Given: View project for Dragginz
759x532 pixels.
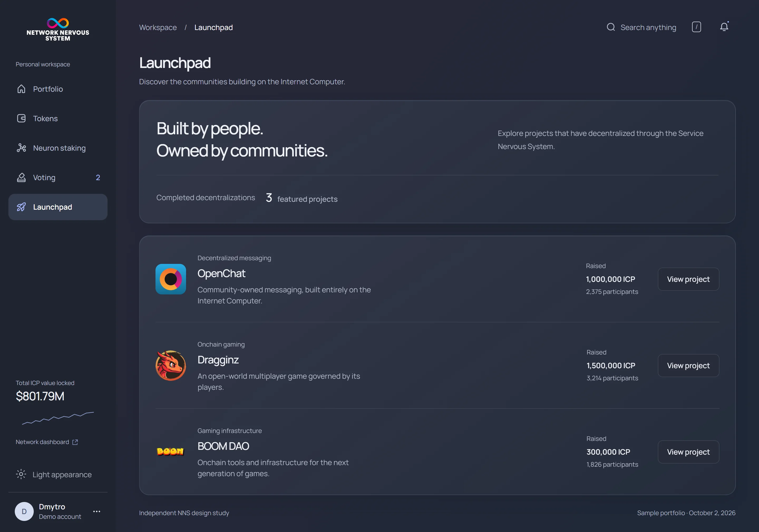Looking at the screenshot, I should [x=688, y=366].
